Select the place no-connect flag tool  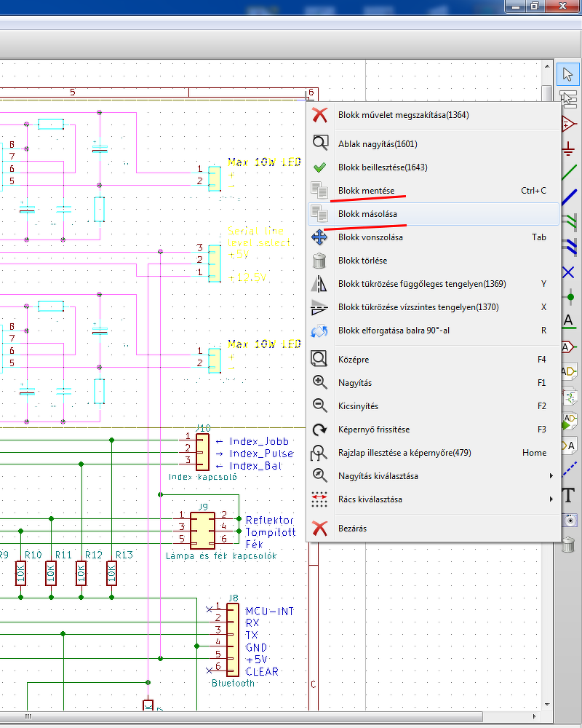(569, 272)
